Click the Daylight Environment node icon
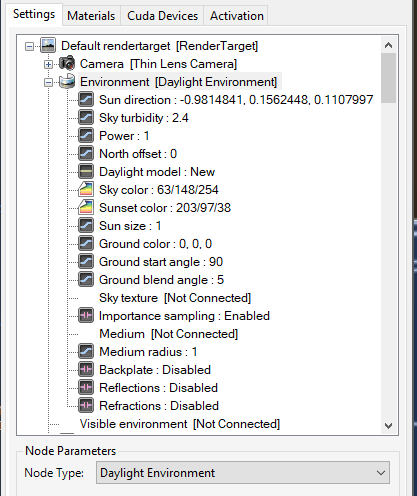 point(67,81)
